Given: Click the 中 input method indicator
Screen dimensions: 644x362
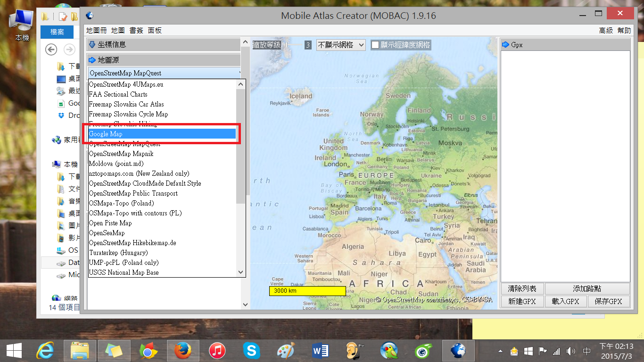Looking at the screenshot, I should tap(587, 351).
